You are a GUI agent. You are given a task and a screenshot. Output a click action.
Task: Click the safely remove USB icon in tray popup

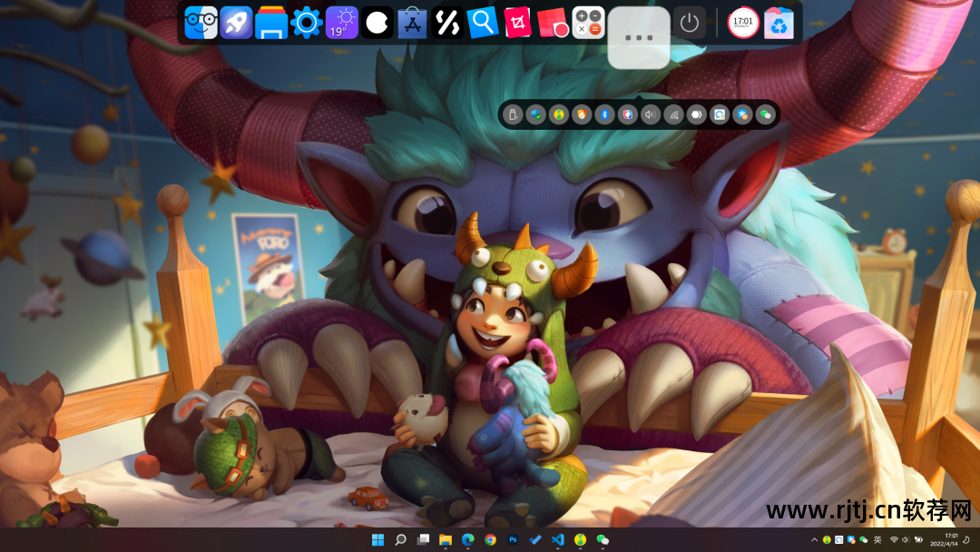click(x=513, y=114)
